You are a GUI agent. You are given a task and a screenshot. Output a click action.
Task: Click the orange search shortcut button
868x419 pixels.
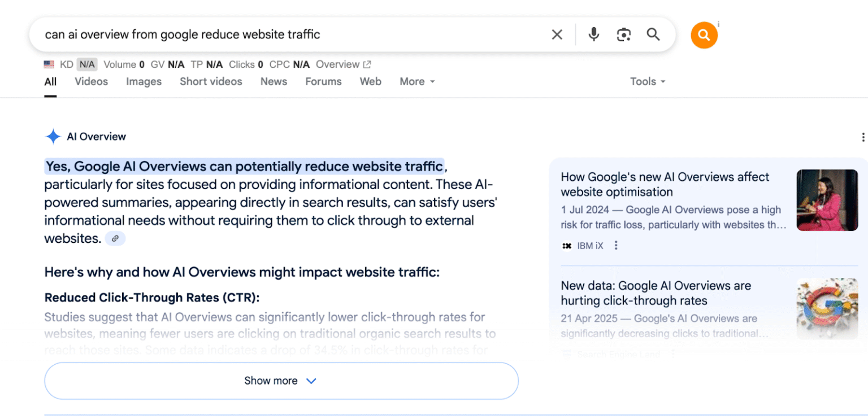point(704,35)
